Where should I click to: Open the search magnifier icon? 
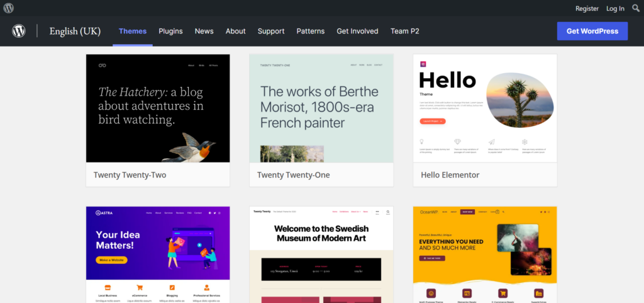(x=636, y=8)
